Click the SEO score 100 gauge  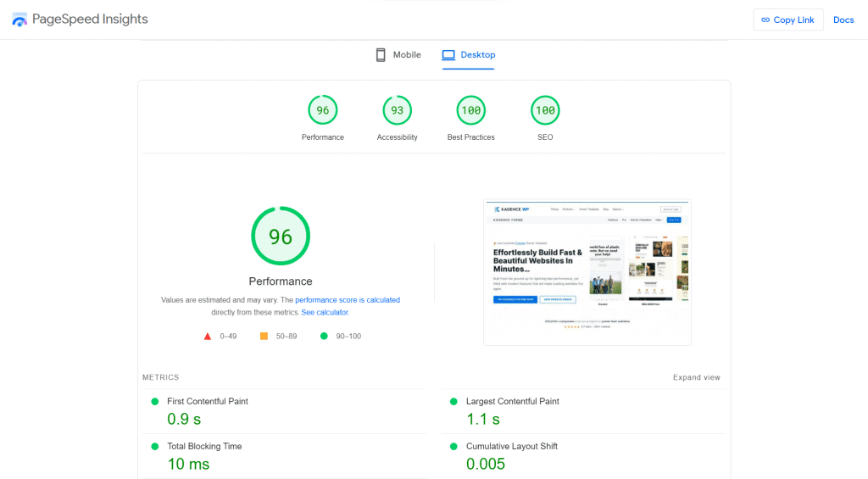[545, 110]
